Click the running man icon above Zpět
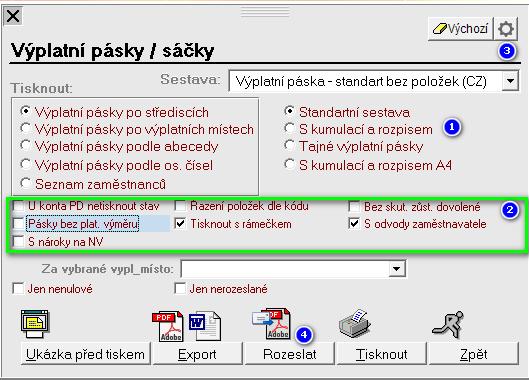This screenshot has width=529, height=380. (x=448, y=324)
